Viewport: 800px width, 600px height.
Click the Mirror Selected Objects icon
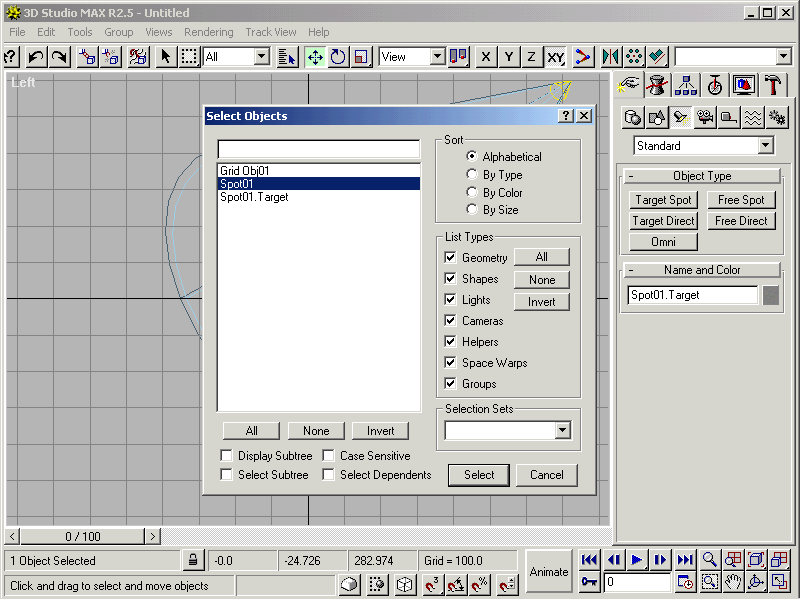coord(610,57)
